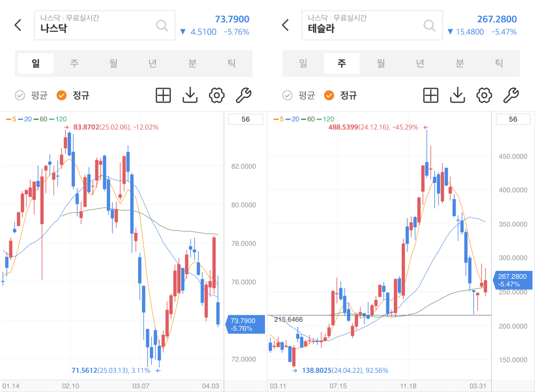Click the 나스닥 search input field
Viewport: 535px width, 392px height.
(96, 26)
